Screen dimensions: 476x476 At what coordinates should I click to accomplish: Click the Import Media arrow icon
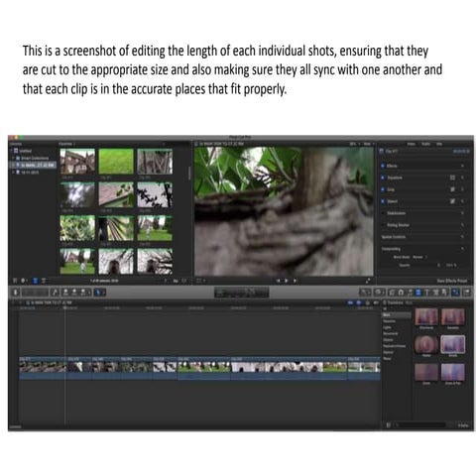click(x=16, y=293)
